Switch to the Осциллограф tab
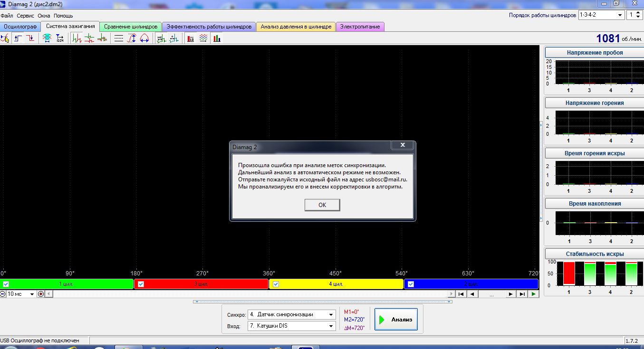The height and width of the screenshot is (349, 644). pyautogui.click(x=20, y=27)
